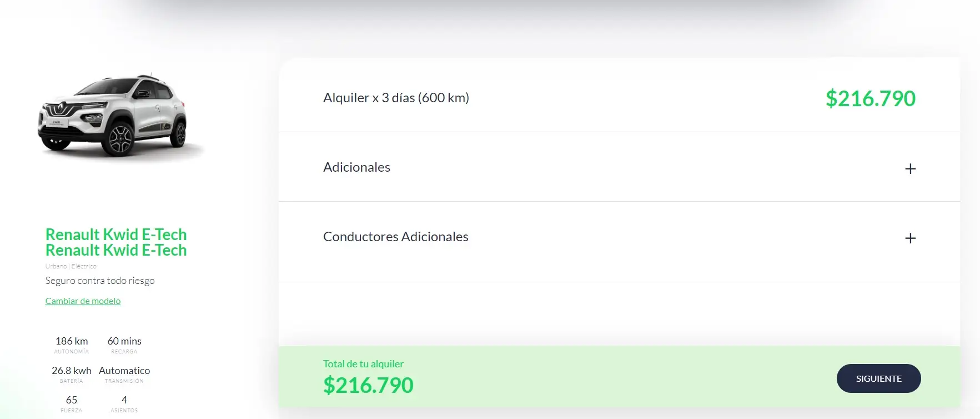Click the total price in the green bar

(x=368, y=385)
